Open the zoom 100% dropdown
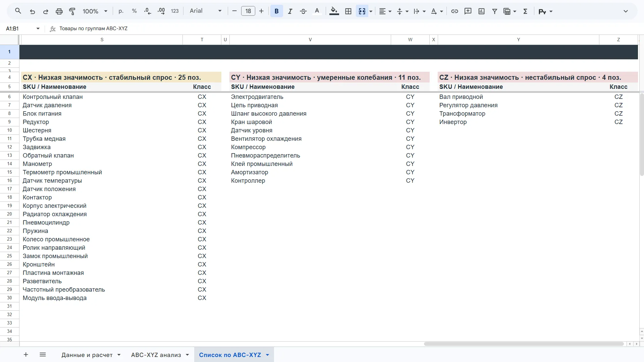 (95, 11)
